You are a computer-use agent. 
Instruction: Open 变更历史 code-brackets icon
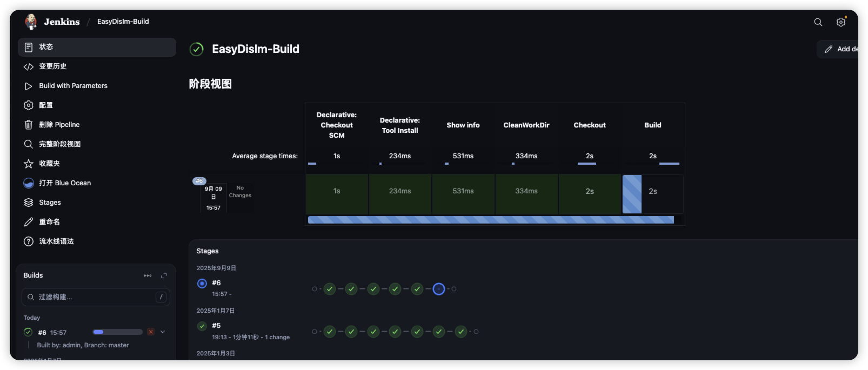[29, 66]
